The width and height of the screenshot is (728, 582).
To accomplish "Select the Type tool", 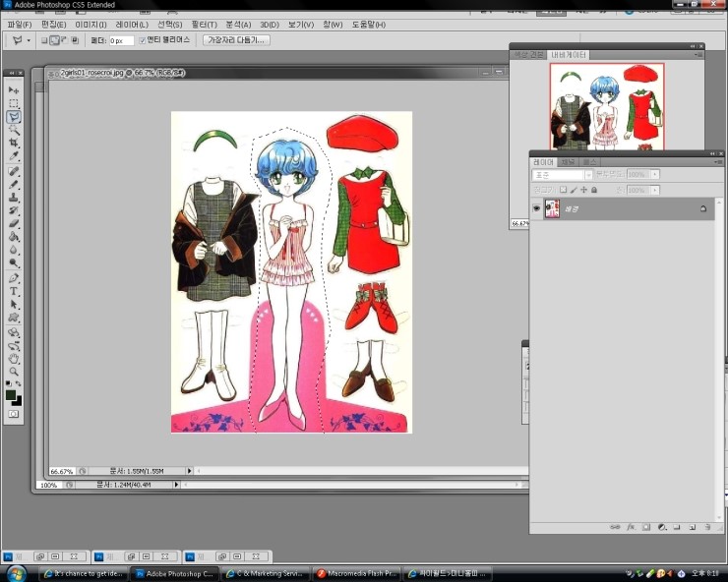I will click(x=14, y=291).
